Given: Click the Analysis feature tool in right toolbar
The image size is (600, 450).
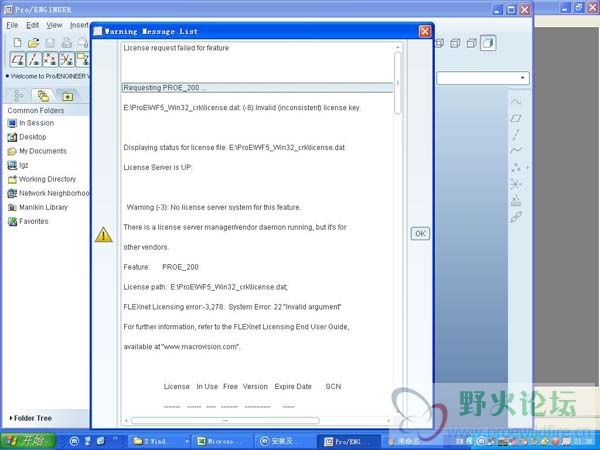Looking at the screenshot, I should click(516, 200).
